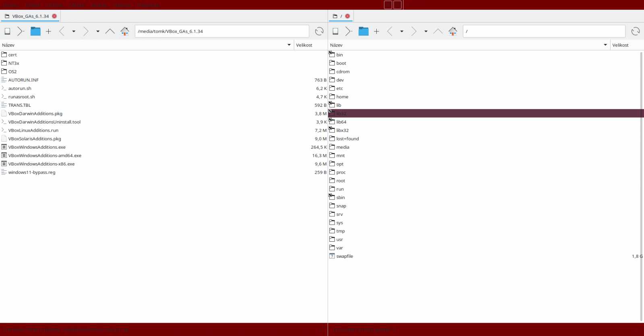This screenshot has width=644, height=336.
Task: Open back-history dropdown in the right pane
Action: 402,31
